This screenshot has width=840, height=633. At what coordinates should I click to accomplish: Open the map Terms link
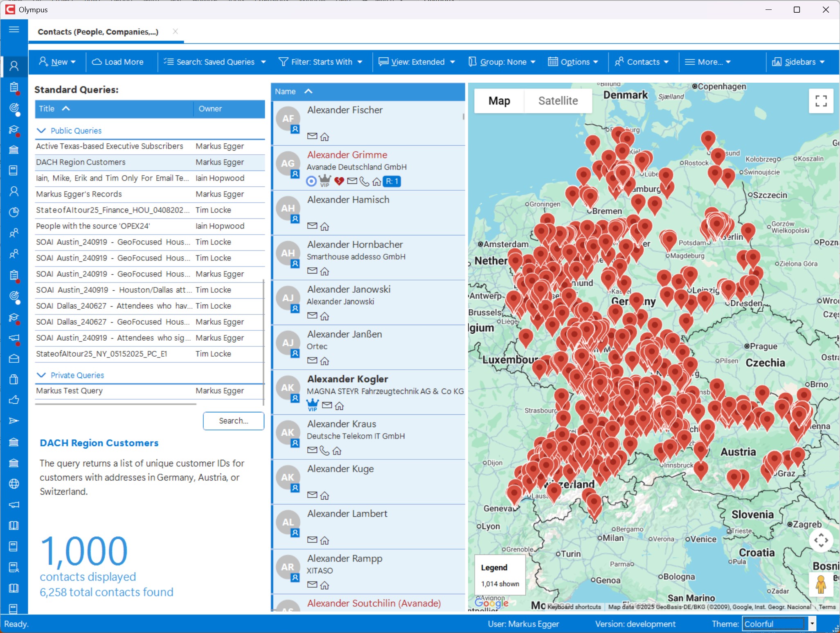tap(827, 607)
